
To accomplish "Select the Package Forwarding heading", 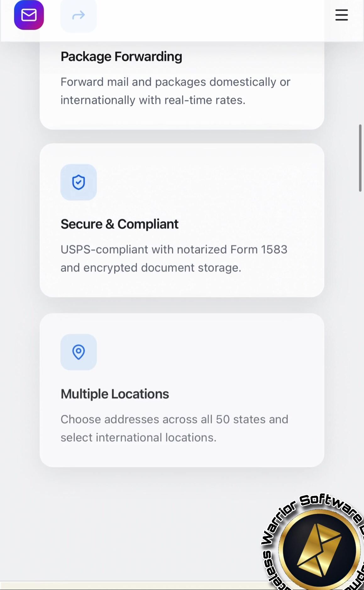I will coord(121,57).
